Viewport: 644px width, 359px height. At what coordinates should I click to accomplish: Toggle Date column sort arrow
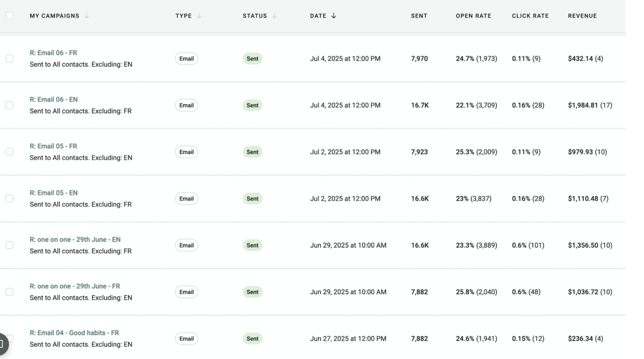(334, 16)
